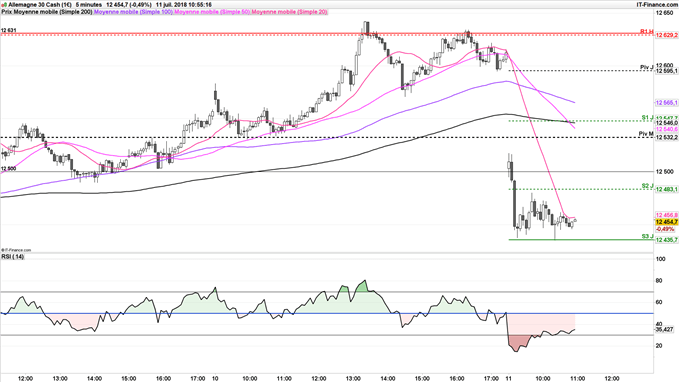The height and width of the screenshot is (382, 679).
Task: Click the -0,49% change label on price axis
Action: (665, 229)
